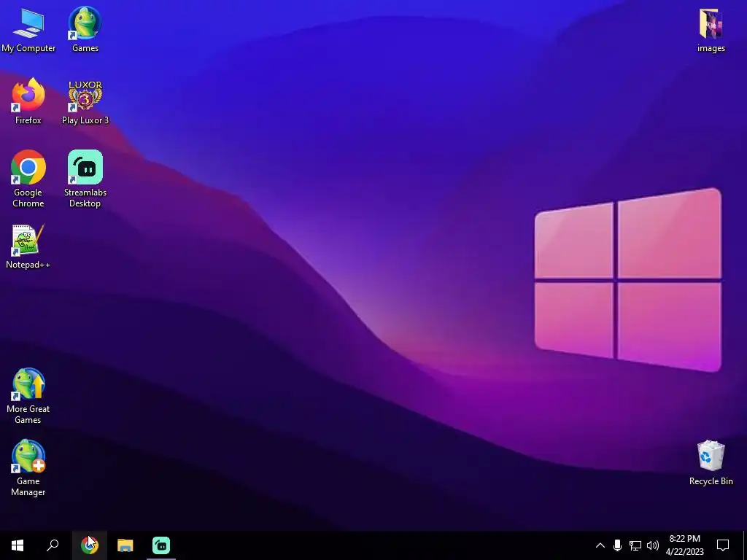
Task: Expand the hidden system tray icons
Action: (600, 545)
